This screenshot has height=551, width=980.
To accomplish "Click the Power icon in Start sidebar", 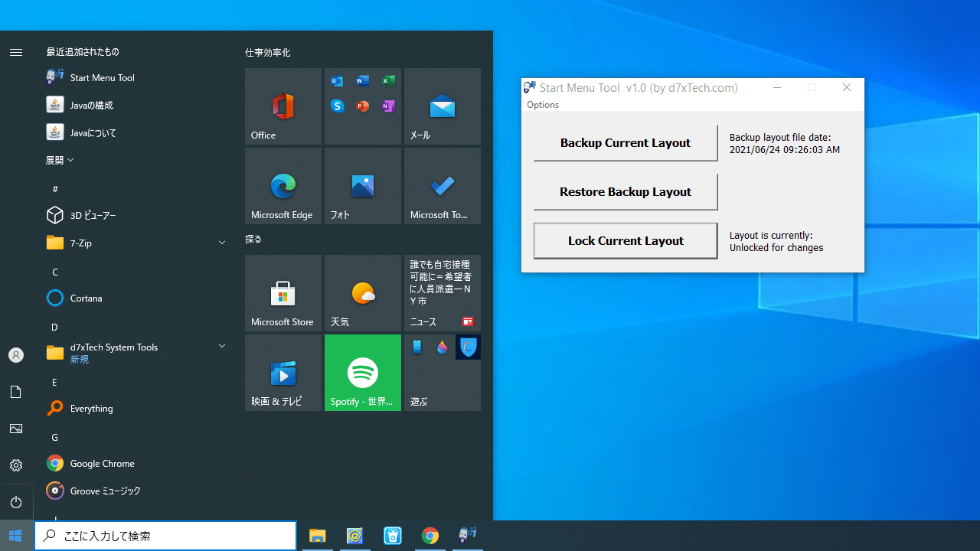I will click(x=16, y=502).
